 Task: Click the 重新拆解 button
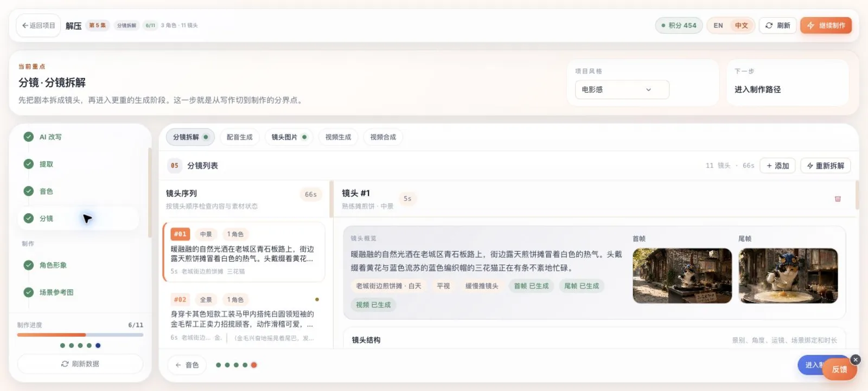tap(826, 166)
